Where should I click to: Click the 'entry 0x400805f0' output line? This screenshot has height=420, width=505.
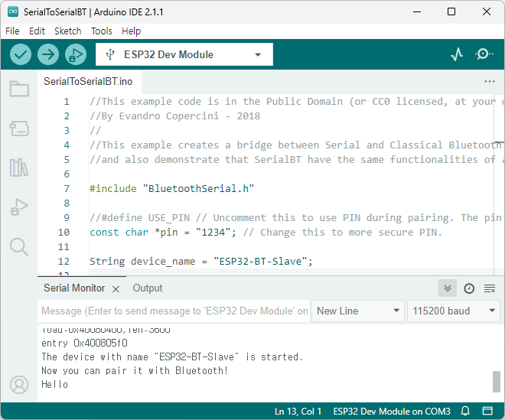pos(84,343)
